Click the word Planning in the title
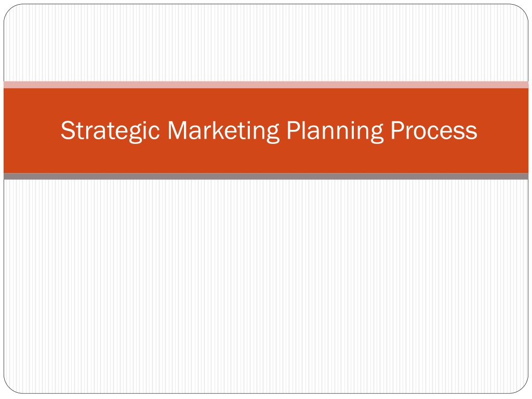The height and width of the screenshot is (399, 532). 335,131
